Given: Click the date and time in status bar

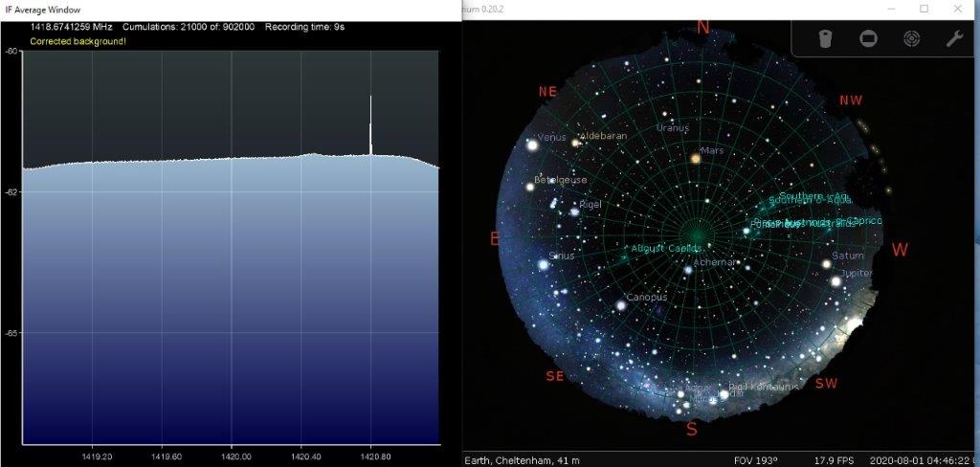Looking at the screenshot, I should [x=924, y=460].
